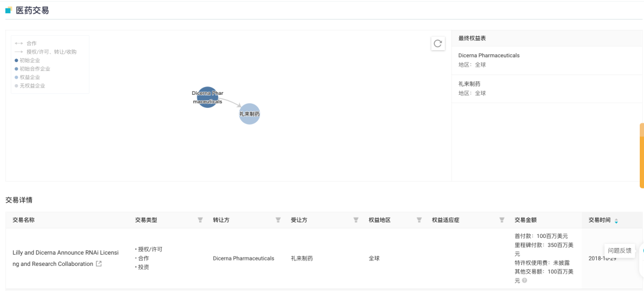Click help icon next to 其他交易额
This screenshot has width=644, height=291.
coord(525,281)
